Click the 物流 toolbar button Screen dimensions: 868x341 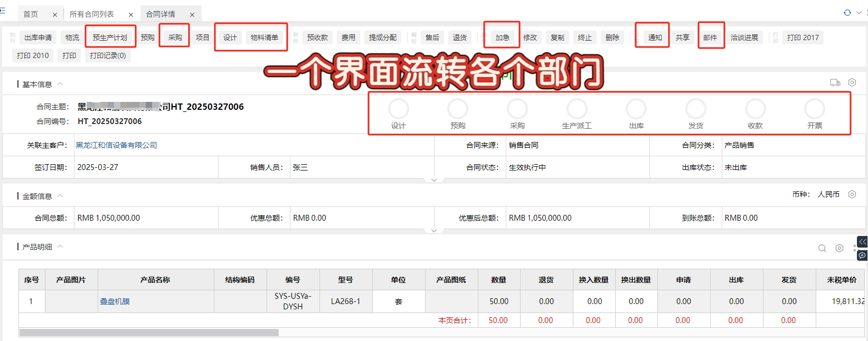tap(72, 37)
